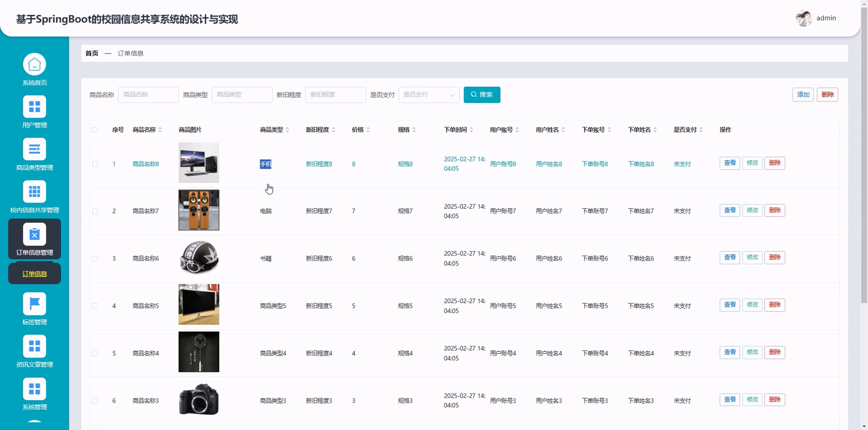Image resolution: width=868 pixels, height=430 pixels.
Task: Click the 订单信息管理 clipboard icon
Action: coord(35,234)
